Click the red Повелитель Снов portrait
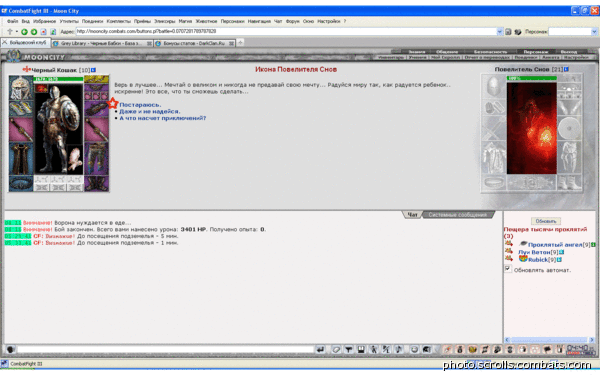The image size is (600, 375). (532, 127)
